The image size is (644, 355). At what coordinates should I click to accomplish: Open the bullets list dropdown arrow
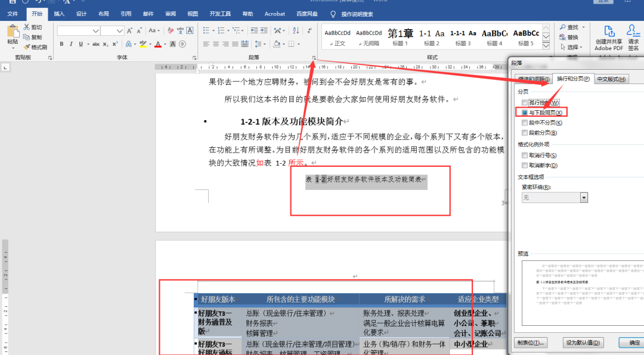tap(213, 31)
